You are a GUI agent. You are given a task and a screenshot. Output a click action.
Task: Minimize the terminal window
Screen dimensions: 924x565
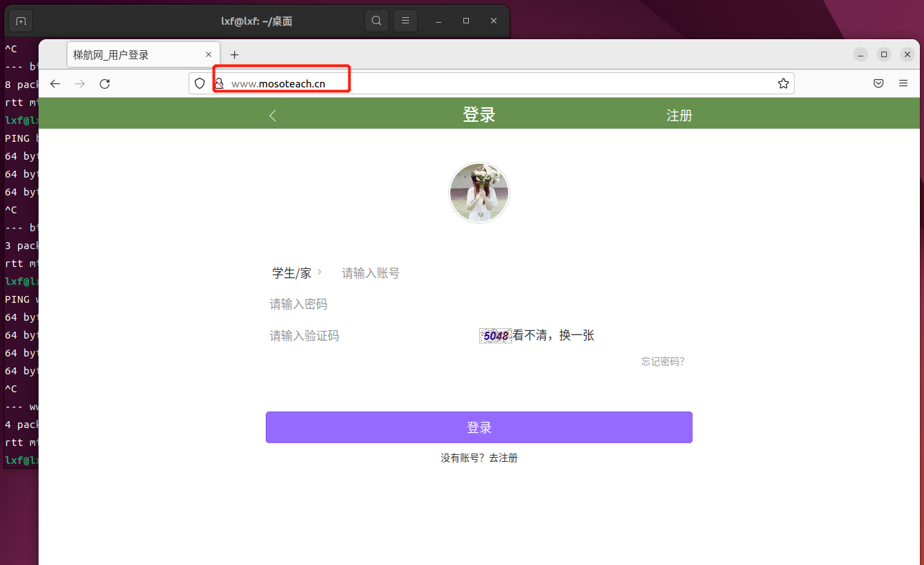(x=439, y=21)
